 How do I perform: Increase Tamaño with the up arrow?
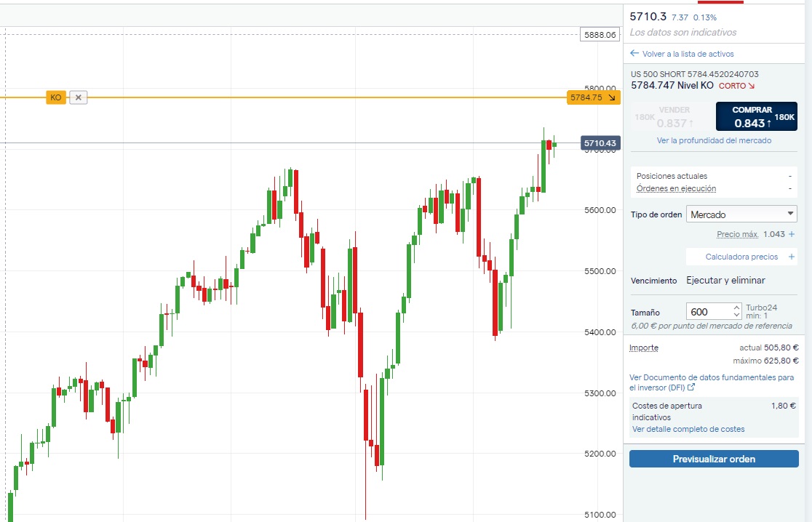tap(737, 308)
